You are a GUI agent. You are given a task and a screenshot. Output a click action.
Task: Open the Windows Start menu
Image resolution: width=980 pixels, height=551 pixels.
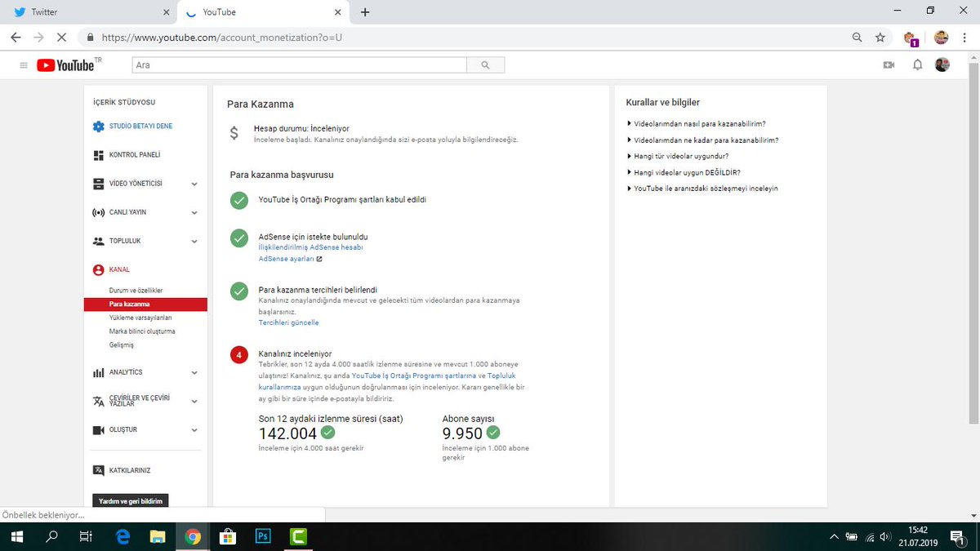pyautogui.click(x=16, y=536)
